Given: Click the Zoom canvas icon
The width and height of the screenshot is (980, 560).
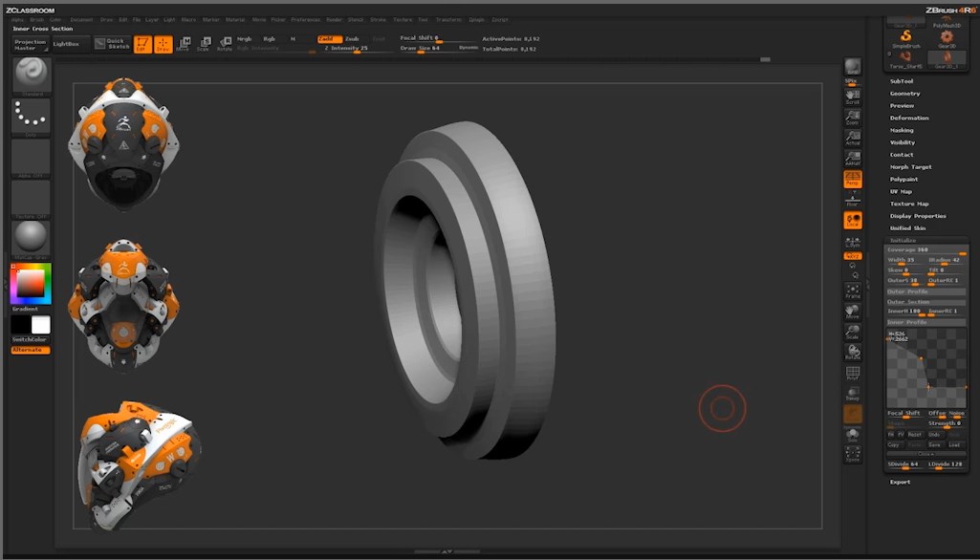Looking at the screenshot, I should tap(853, 118).
